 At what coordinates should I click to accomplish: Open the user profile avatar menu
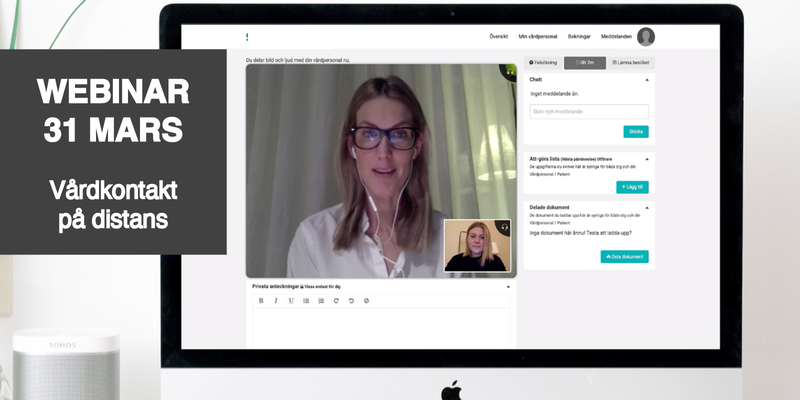[646, 37]
